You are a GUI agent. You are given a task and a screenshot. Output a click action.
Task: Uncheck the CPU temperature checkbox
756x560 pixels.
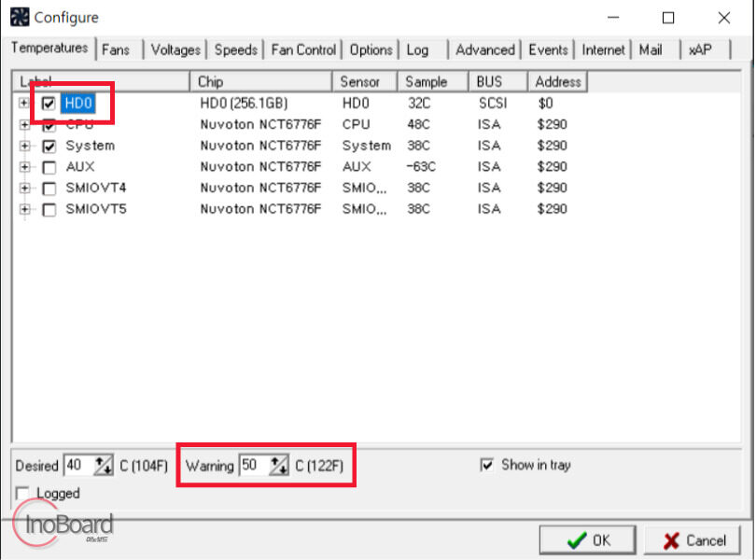click(49, 125)
